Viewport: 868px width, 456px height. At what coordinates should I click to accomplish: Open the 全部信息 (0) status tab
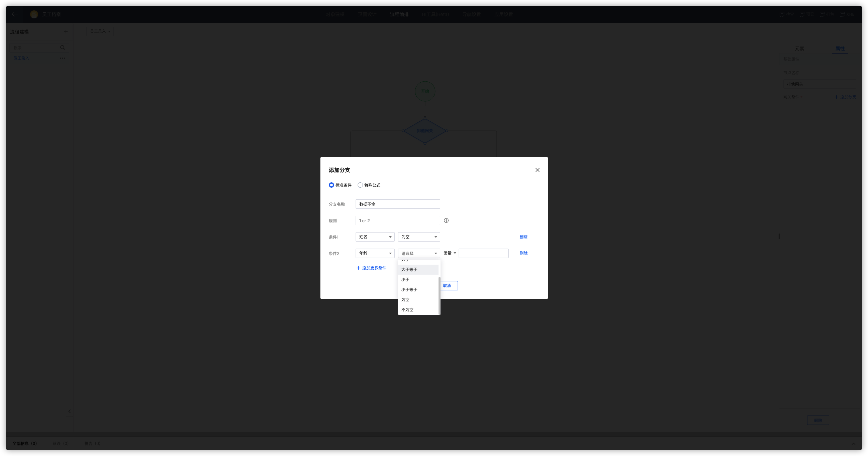(25, 443)
